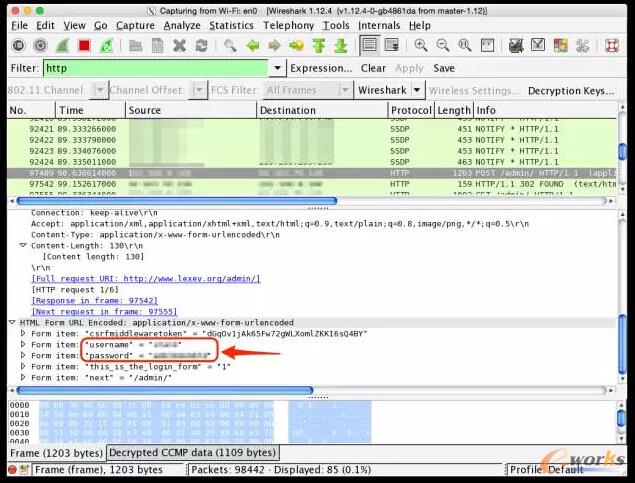Collapse the Content-Length field

23,245
